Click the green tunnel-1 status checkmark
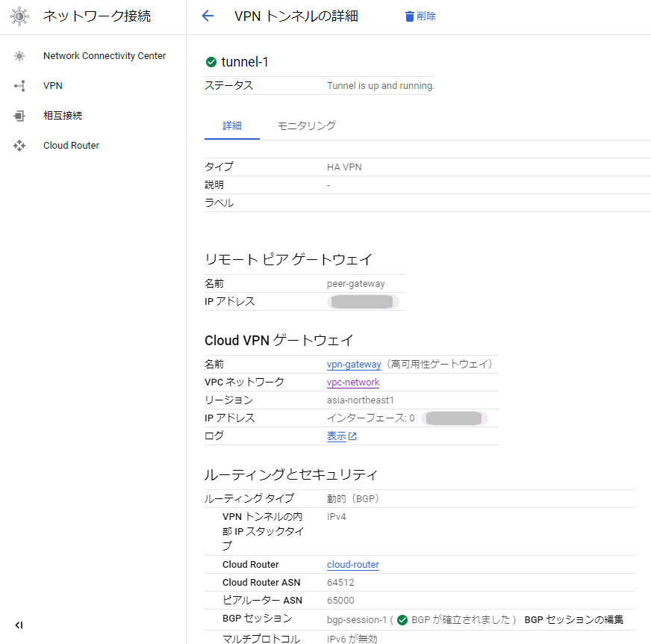The height and width of the screenshot is (644, 651). pyautogui.click(x=211, y=62)
